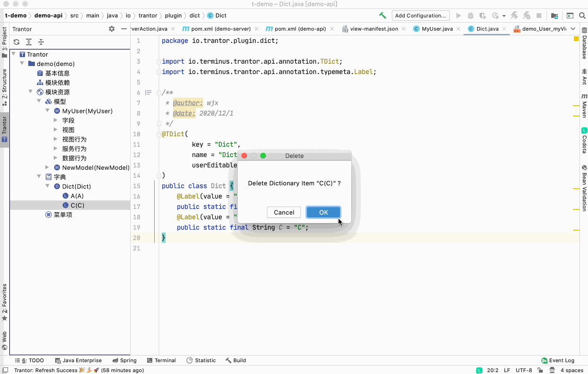The image size is (588, 374).
Task: Close the Dict.java tab
Action: point(504,29)
